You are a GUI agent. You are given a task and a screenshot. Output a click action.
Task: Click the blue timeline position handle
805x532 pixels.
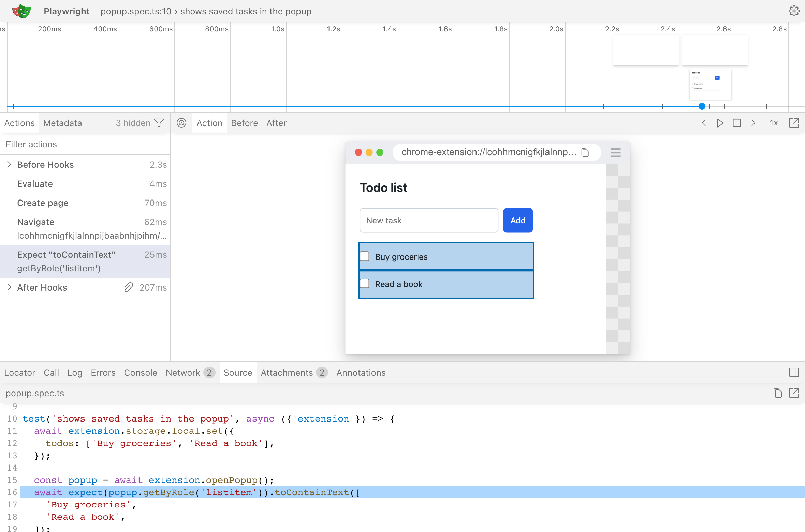tap(702, 106)
